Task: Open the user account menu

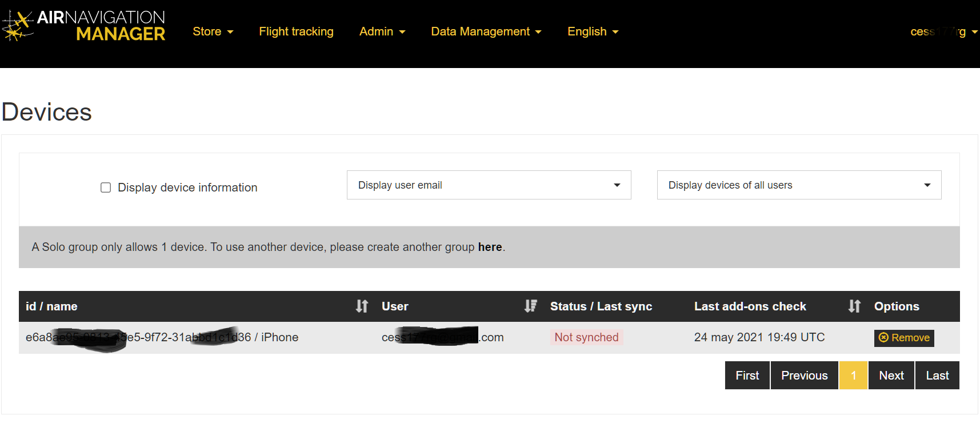Action: (943, 31)
